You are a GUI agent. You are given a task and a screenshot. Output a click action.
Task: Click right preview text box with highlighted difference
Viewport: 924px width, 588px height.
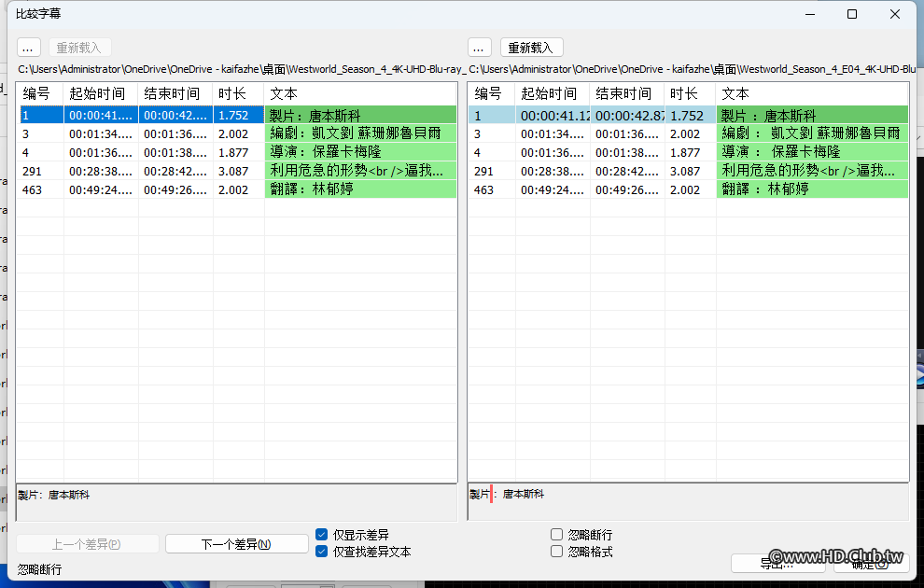point(688,502)
